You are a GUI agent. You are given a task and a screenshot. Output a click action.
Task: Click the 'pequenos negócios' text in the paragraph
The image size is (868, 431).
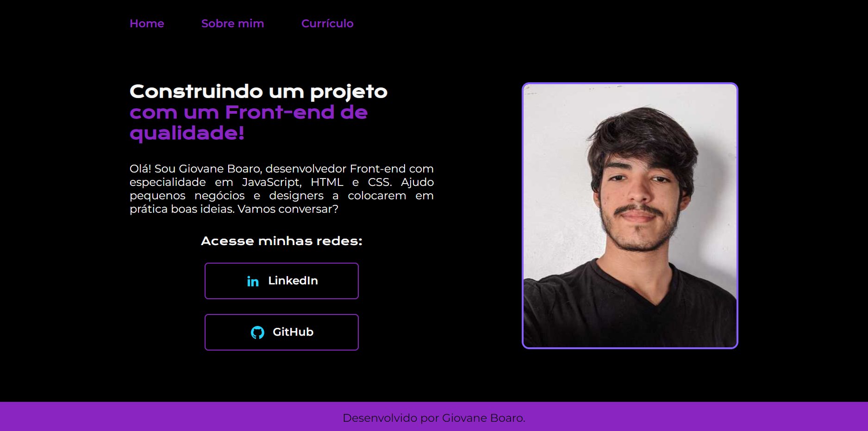[x=187, y=196]
